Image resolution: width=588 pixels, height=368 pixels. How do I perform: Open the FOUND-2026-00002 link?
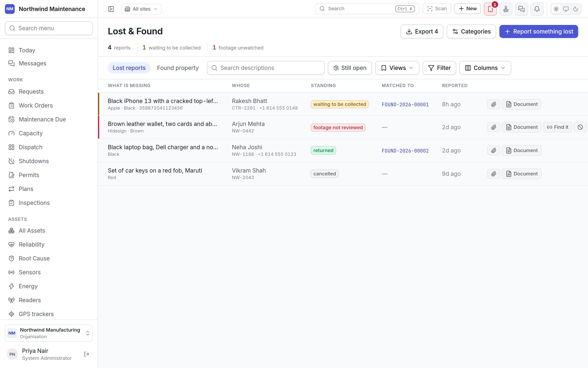coord(405,151)
